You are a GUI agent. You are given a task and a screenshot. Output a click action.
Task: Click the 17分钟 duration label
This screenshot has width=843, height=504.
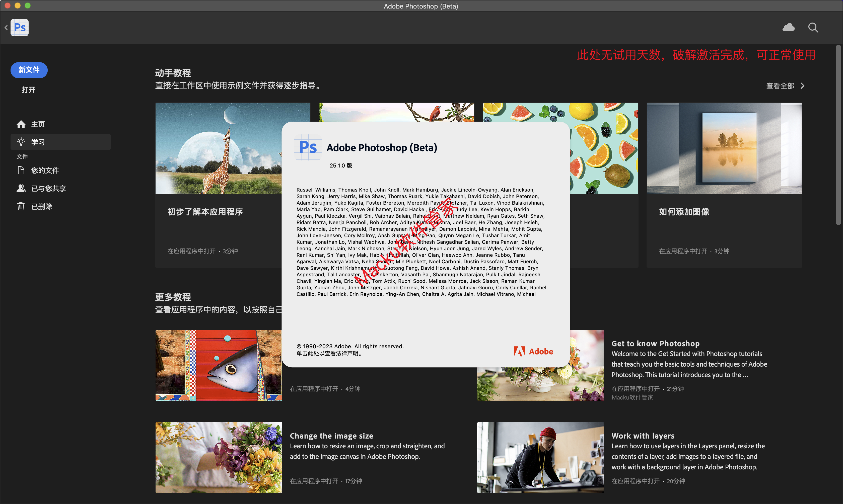354,481
